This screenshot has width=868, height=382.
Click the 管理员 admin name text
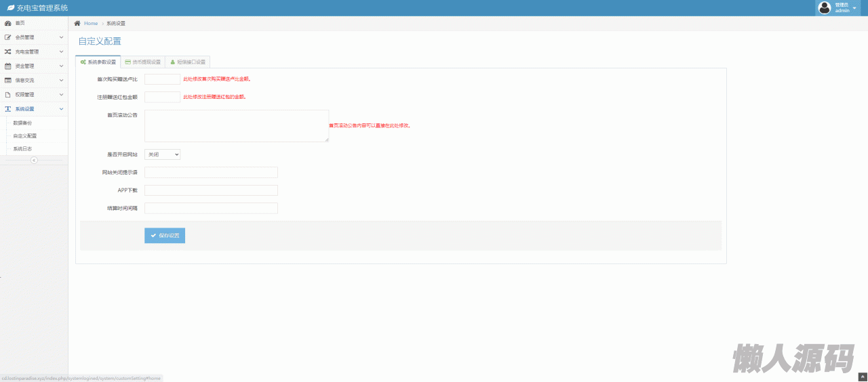click(x=842, y=5)
